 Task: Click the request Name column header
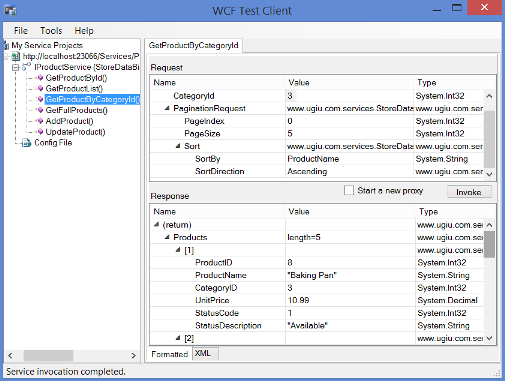(x=218, y=82)
